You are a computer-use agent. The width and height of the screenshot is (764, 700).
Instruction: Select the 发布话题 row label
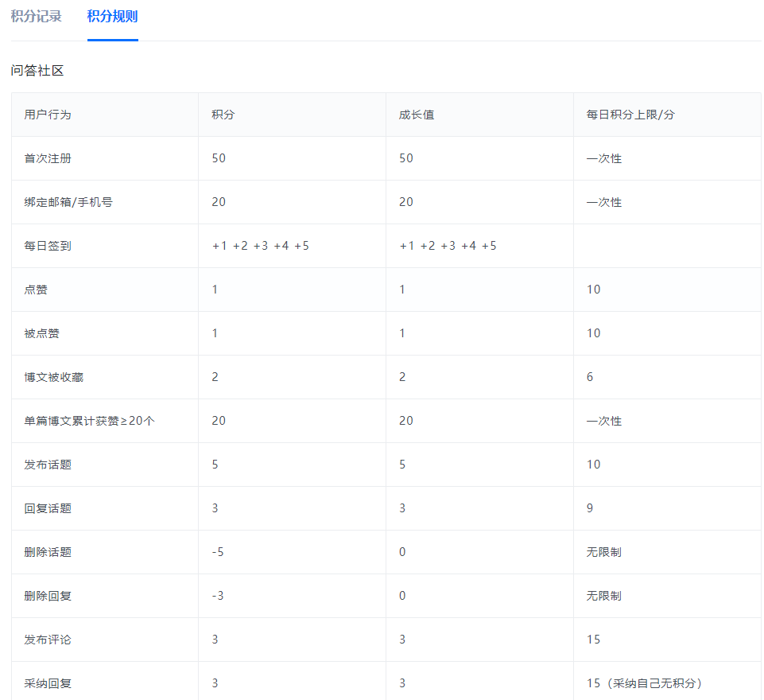click(x=48, y=465)
